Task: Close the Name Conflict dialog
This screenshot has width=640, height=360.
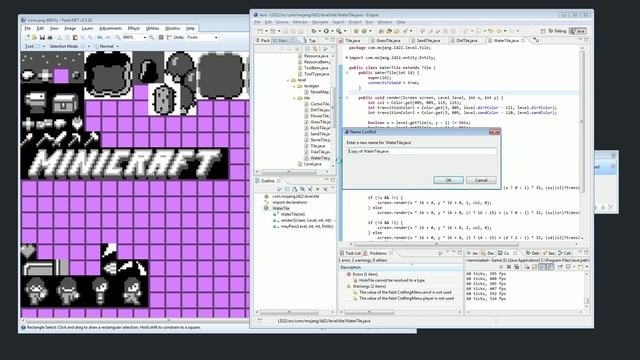Action: coord(494,132)
